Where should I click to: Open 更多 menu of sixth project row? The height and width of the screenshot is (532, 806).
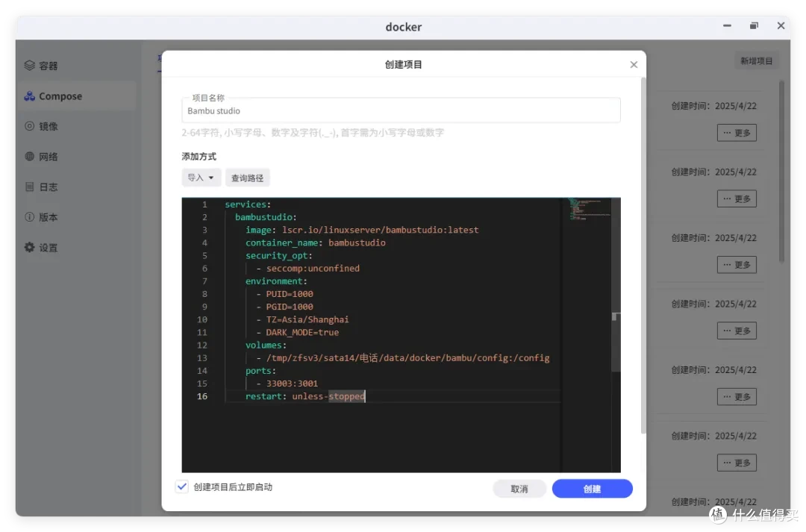[737, 463]
